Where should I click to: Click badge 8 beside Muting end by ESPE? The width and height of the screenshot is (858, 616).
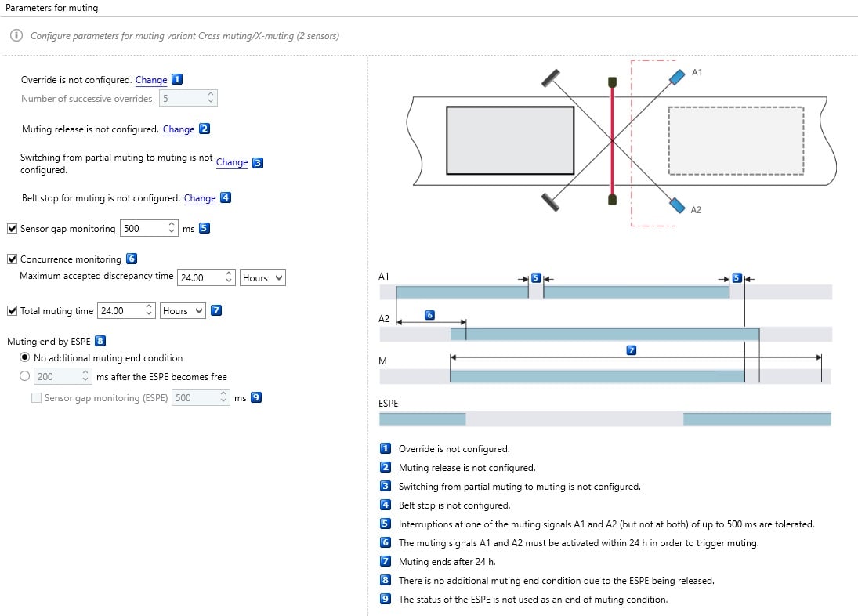click(100, 341)
